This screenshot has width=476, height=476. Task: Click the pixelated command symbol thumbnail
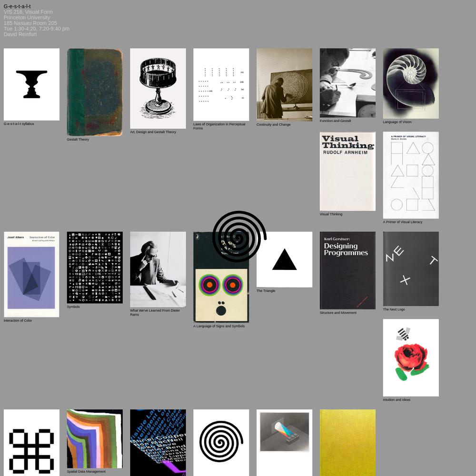[x=31, y=443]
